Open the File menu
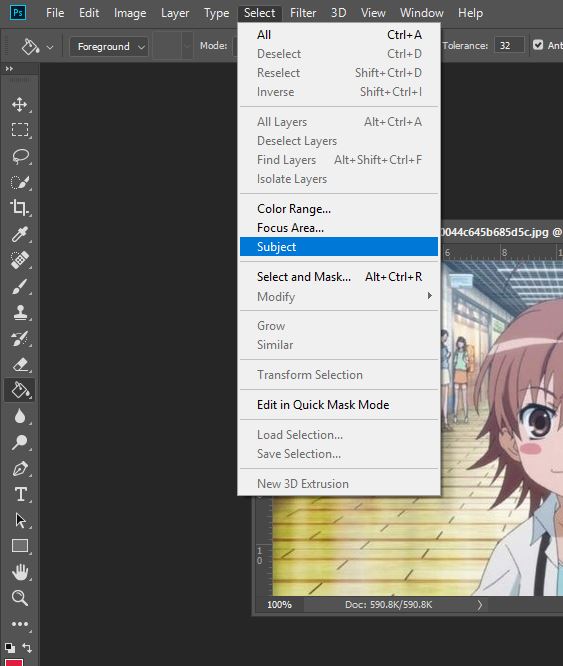The width and height of the screenshot is (563, 666). click(55, 13)
